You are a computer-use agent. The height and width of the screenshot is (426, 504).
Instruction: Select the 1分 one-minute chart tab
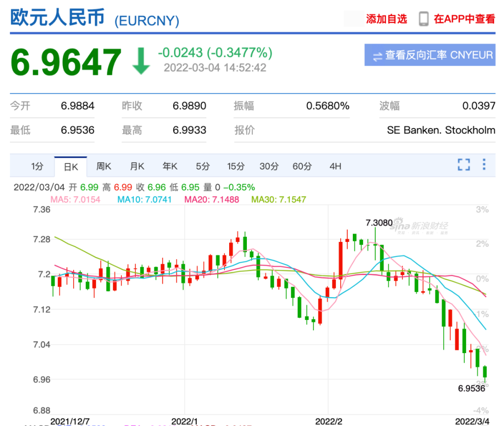[36, 166]
